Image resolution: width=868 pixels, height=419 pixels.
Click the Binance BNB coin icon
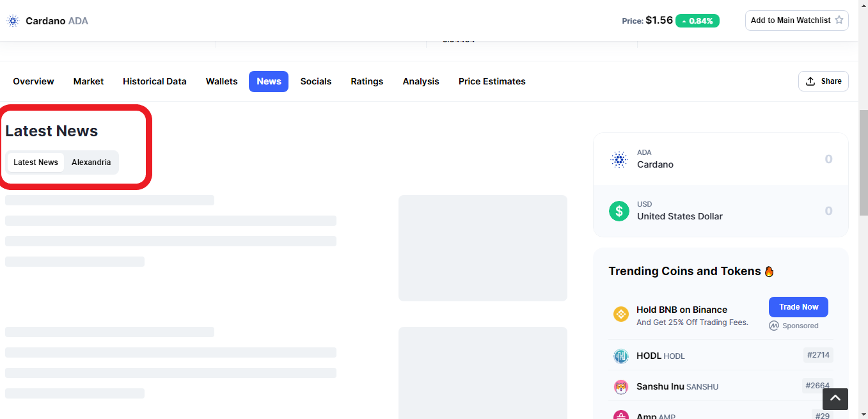pyautogui.click(x=621, y=315)
